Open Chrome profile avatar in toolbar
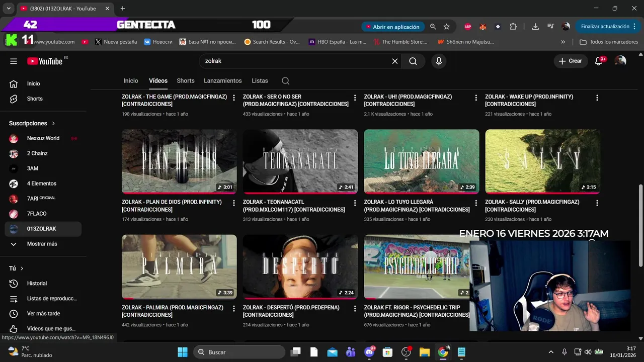This screenshot has width=644, height=362. pyautogui.click(x=566, y=27)
